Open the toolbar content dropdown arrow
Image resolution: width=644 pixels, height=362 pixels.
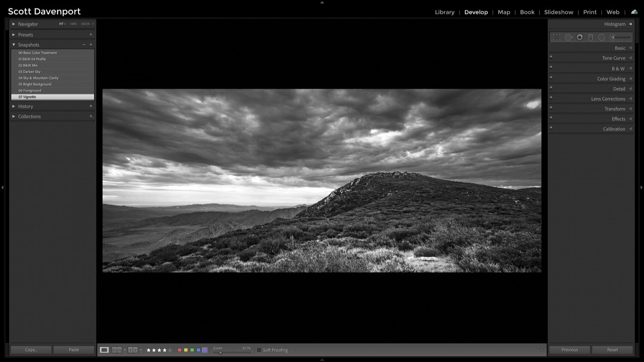[541, 350]
